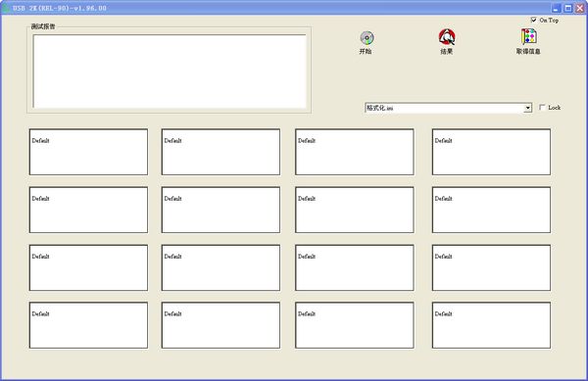Uncheck the On Top checkbox
This screenshot has width=588, height=381.
[x=534, y=20]
